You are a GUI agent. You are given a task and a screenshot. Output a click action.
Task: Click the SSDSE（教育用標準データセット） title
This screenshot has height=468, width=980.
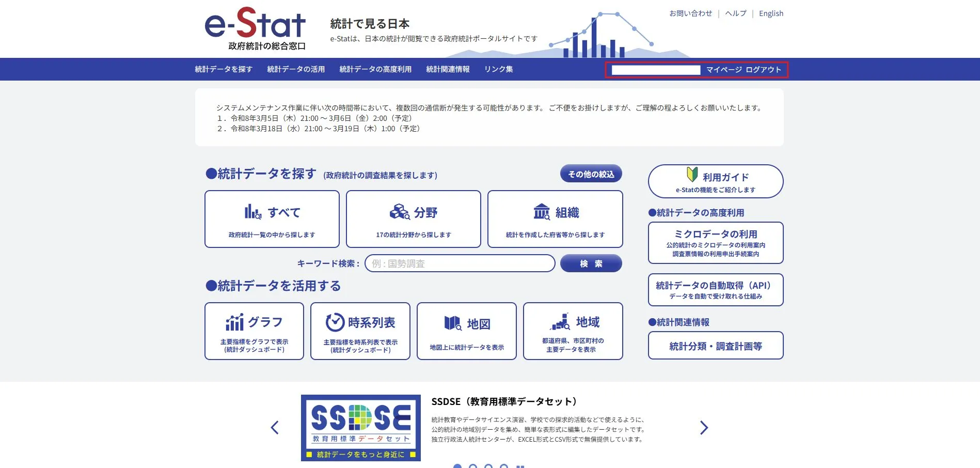[x=504, y=401]
